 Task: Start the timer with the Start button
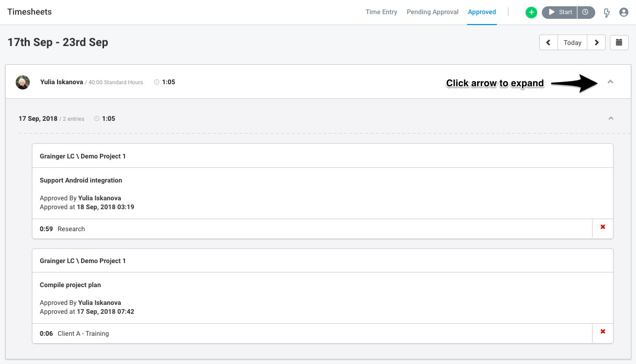click(x=560, y=13)
